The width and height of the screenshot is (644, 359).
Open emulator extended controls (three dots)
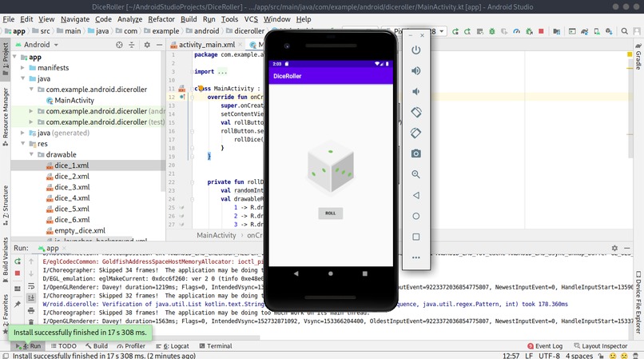[x=415, y=257]
